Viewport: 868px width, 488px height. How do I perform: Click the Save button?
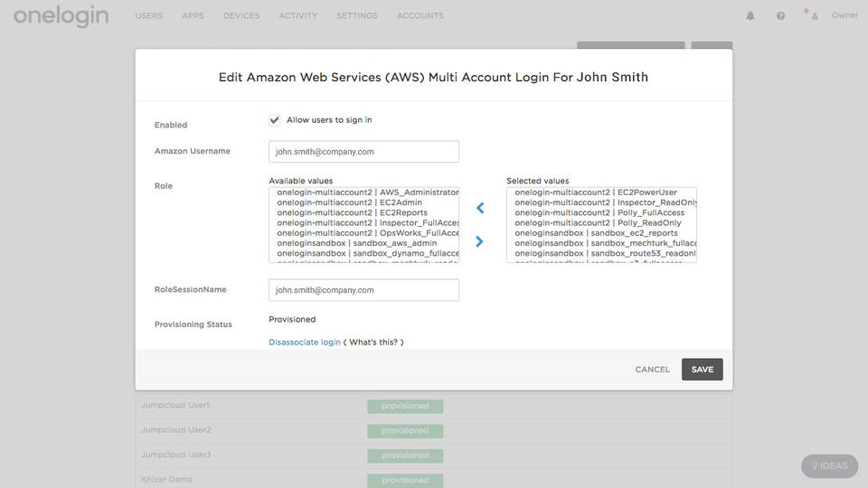[702, 370]
